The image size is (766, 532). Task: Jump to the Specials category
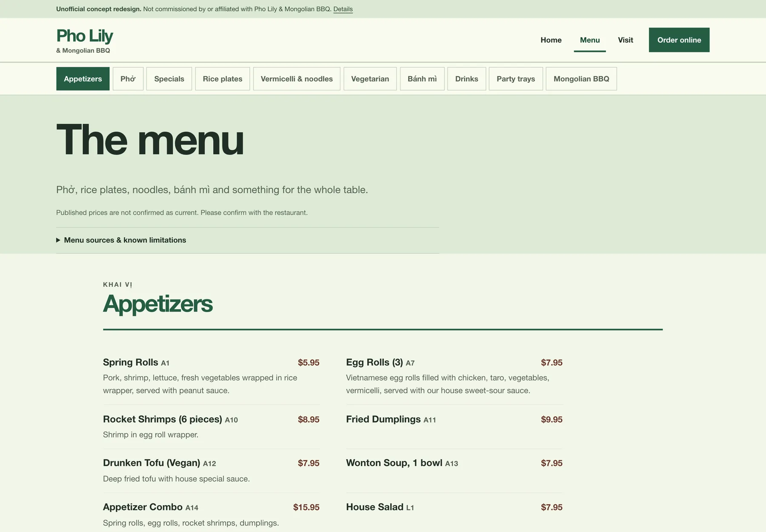pos(169,79)
